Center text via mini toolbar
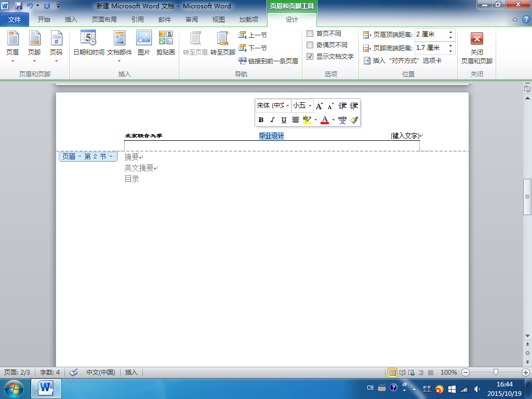This screenshot has width=532, height=399. (296, 120)
